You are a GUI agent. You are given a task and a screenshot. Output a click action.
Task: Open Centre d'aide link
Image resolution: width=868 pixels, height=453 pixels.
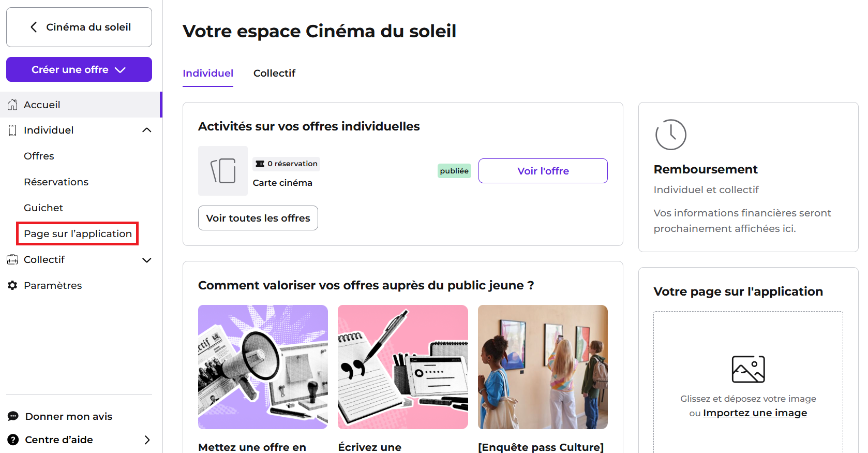[x=59, y=440]
